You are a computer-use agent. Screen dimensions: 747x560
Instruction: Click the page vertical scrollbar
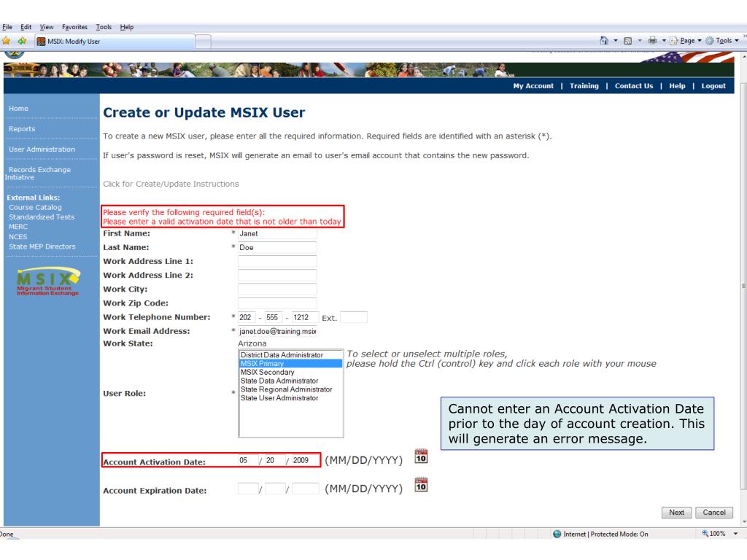click(743, 286)
